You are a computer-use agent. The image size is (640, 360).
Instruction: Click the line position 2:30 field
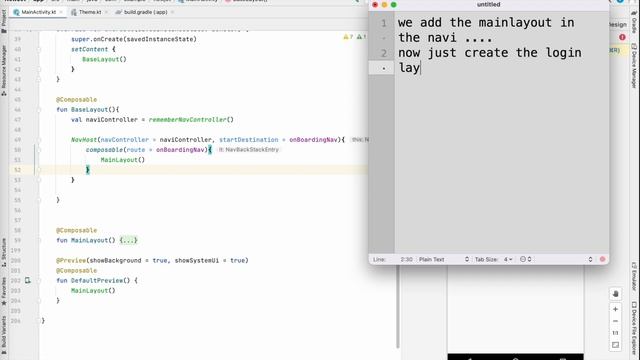406,260
